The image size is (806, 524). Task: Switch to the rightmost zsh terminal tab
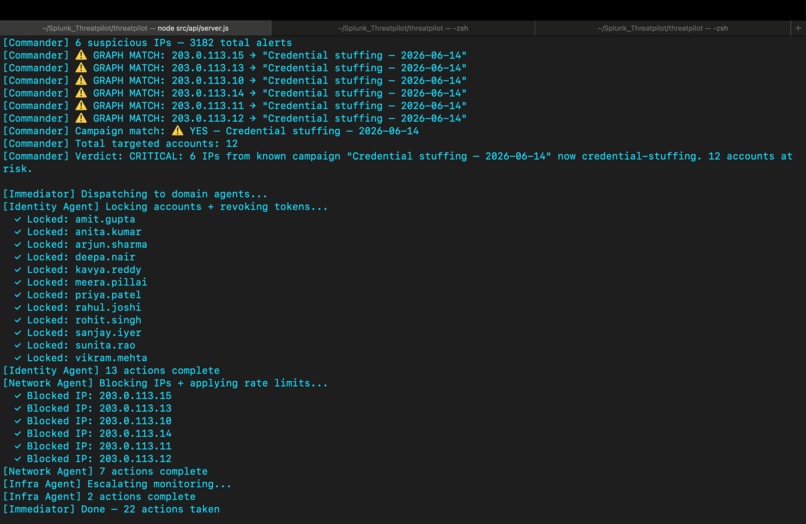click(x=663, y=28)
